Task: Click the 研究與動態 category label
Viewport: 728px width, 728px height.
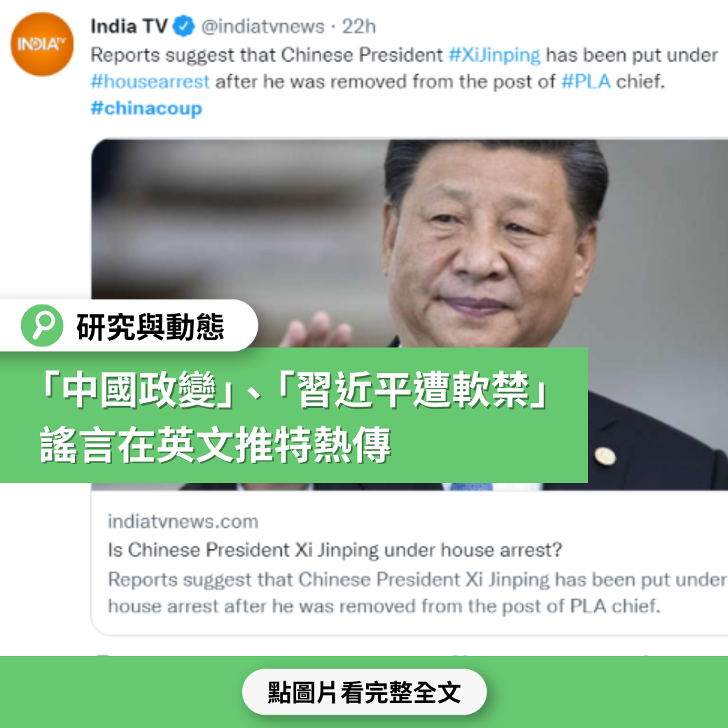Action: point(150,327)
